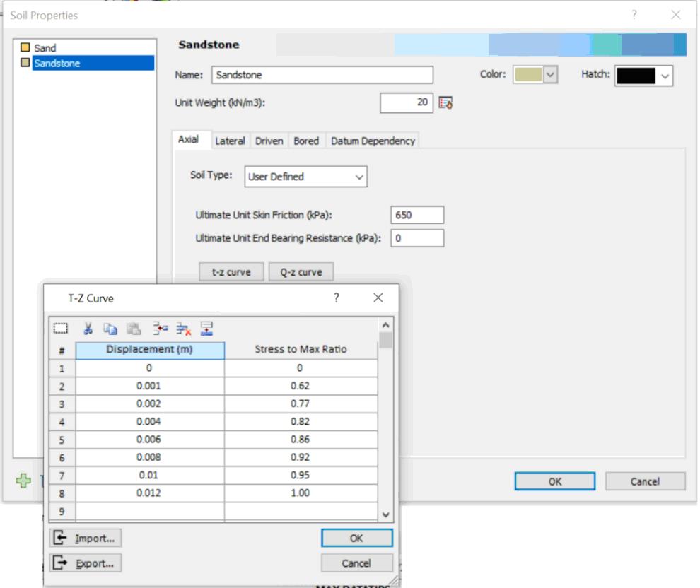Click the Delete Row icon with red X
700x588 pixels.
pos(184,329)
